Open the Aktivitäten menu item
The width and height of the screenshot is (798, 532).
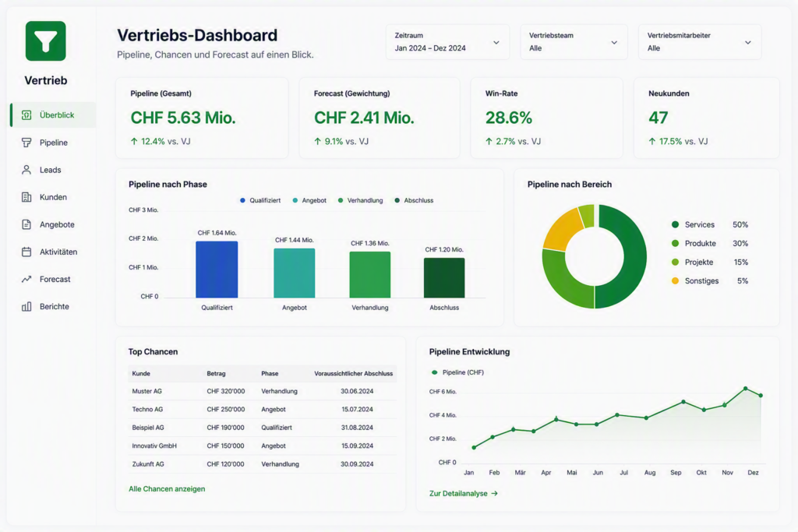tap(53, 252)
